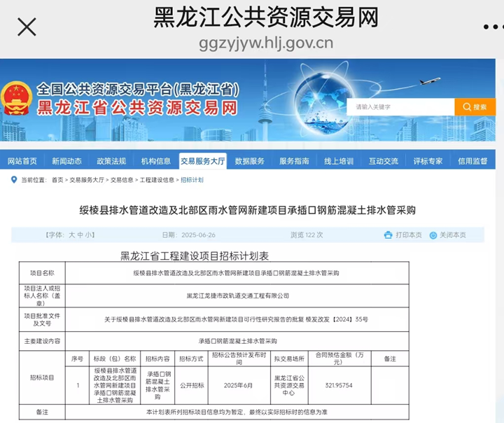Open 机构信息 navigation tab

pyautogui.click(x=156, y=161)
